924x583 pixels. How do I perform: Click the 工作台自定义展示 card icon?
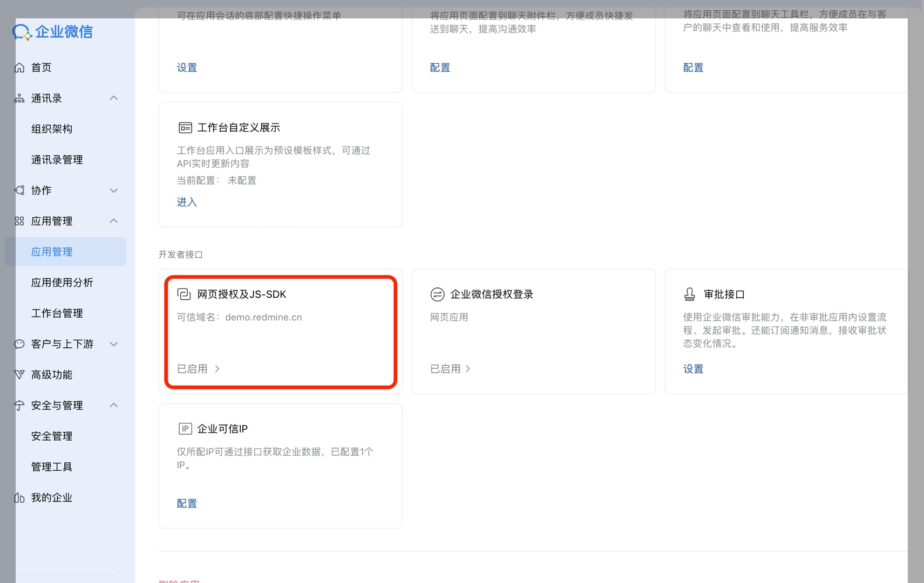click(185, 128)
